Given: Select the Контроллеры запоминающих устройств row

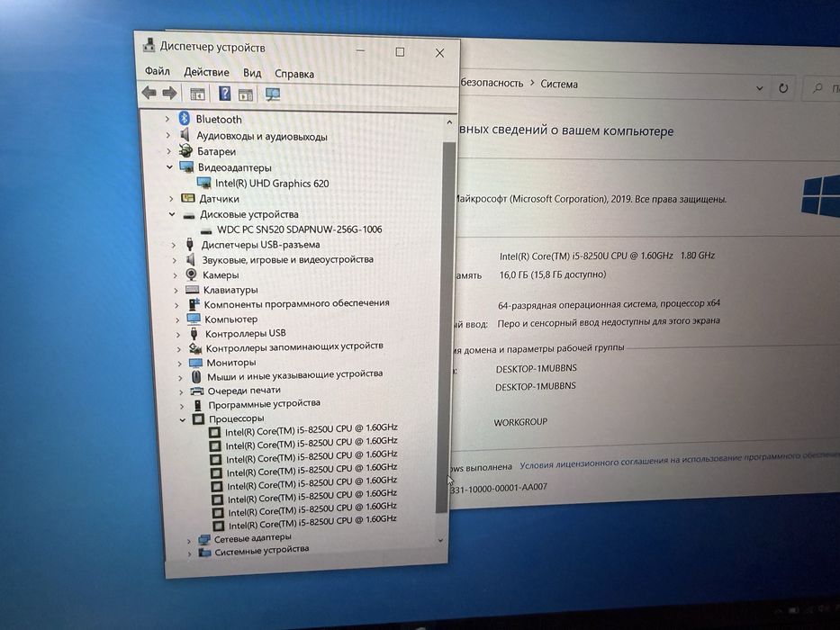Looking at the screenshot, I should click(294, 346).
